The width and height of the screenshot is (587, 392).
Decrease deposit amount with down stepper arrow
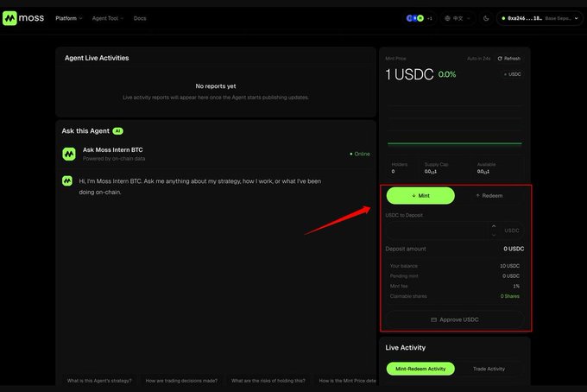coord(494,235)
